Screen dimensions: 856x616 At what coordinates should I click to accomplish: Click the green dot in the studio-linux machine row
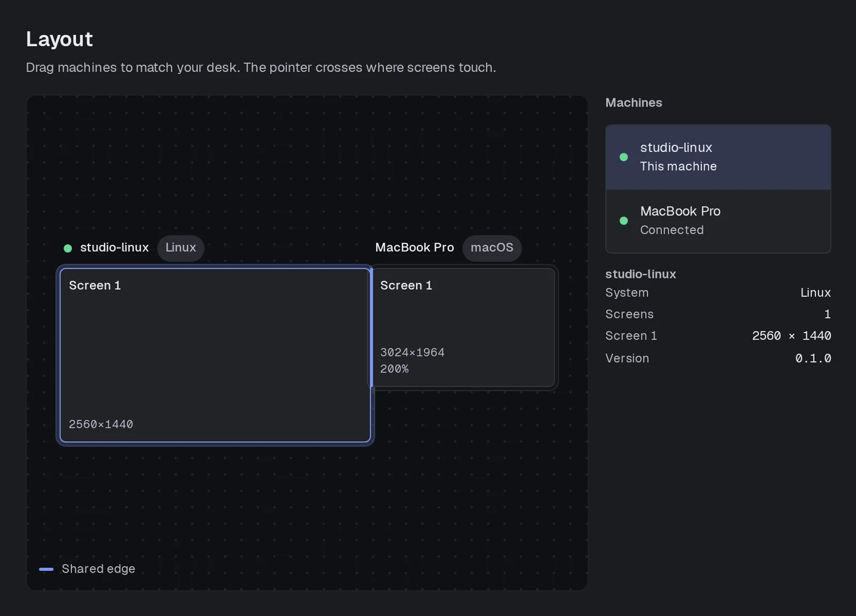pos(624,157)
